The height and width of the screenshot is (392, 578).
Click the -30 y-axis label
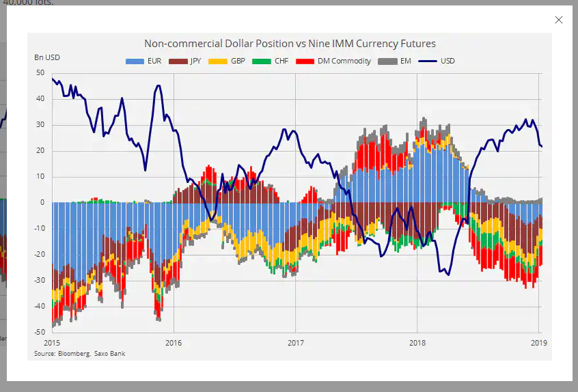tap(39, 280)
